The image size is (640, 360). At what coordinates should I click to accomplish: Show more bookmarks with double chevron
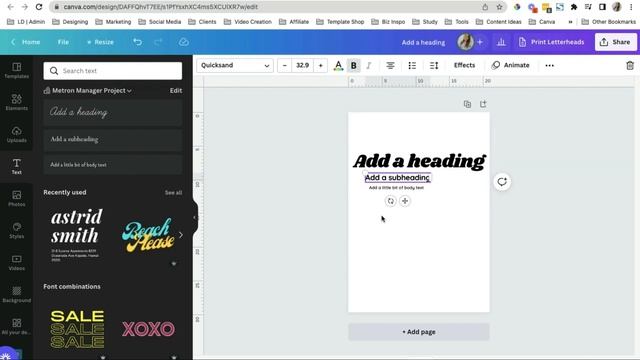(x=570, y=22)
